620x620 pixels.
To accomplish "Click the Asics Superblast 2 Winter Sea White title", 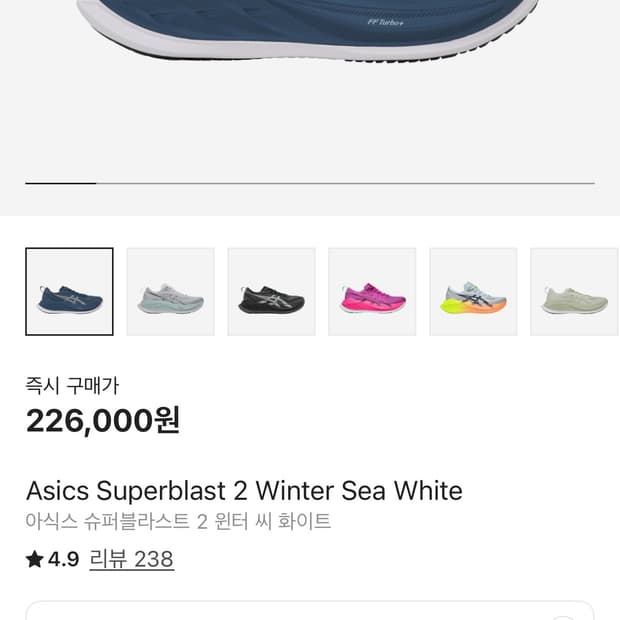I will (244, 491).
